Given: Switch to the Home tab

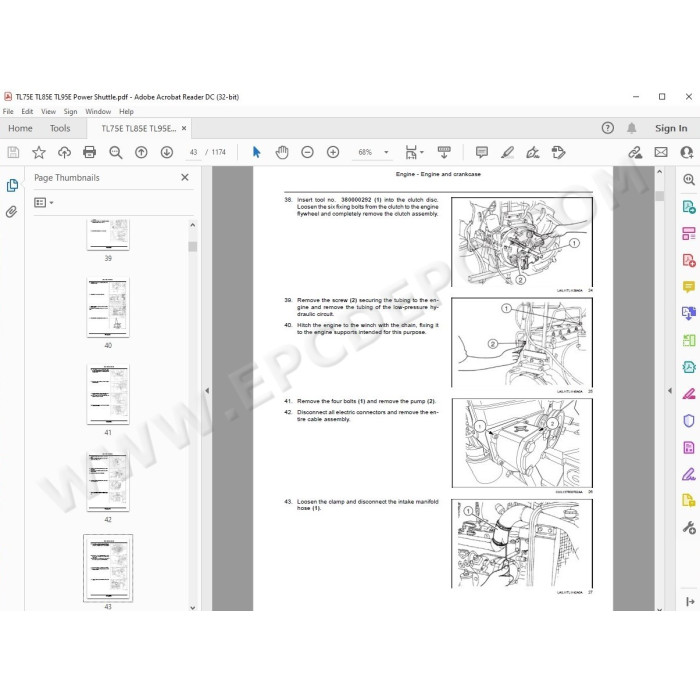Looking at the screenshot, I should click(20, 129).
